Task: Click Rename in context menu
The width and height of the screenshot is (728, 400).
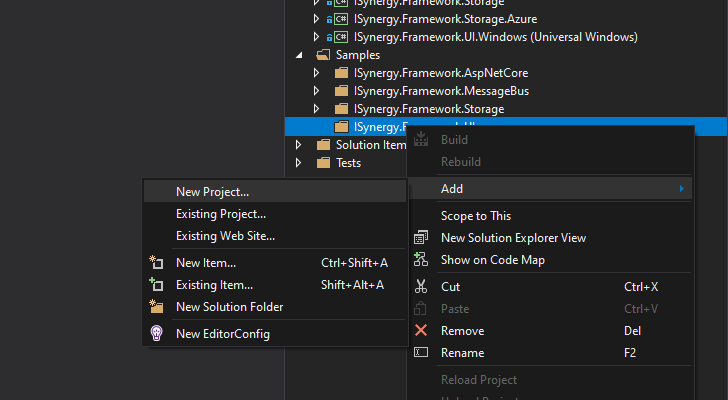Action: click(551, 353)
